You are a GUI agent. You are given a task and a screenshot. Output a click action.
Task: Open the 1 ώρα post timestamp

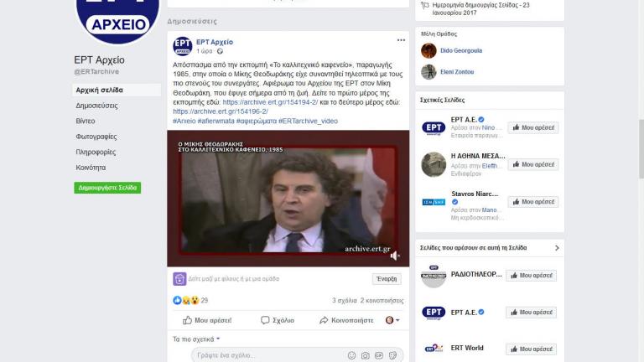pos(205,51)
